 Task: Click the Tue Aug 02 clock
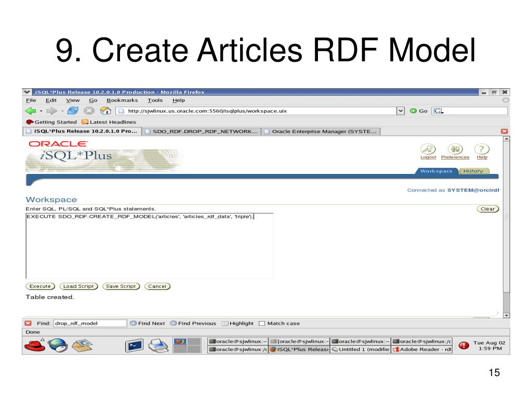489,345
